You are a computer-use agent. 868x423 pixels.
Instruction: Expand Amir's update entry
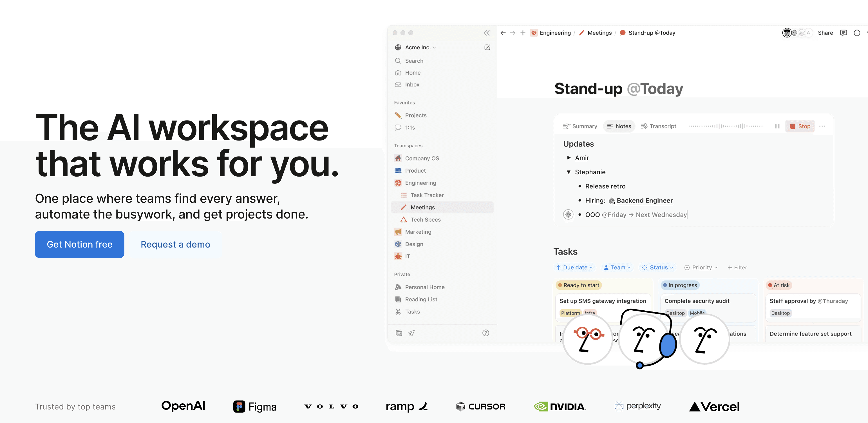click(x=569, y=157)
